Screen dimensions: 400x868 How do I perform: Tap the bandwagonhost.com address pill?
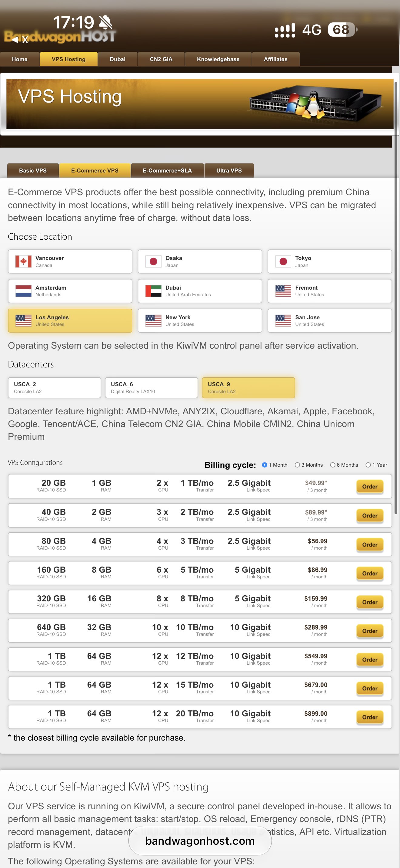200,841
